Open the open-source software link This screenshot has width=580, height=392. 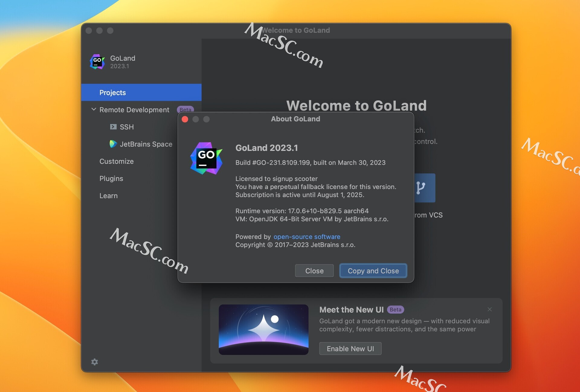(x=307, y=237)
